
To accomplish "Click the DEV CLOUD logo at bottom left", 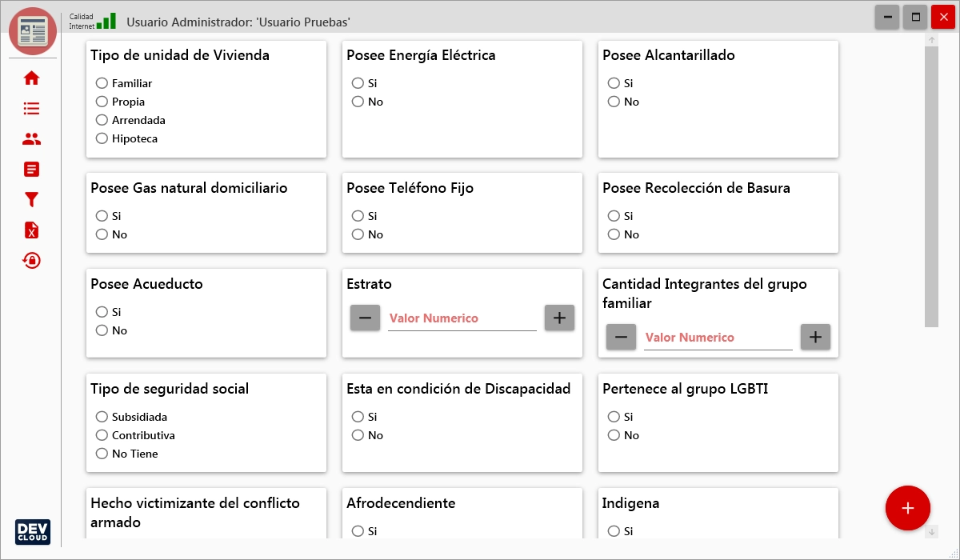I will 31,532.
